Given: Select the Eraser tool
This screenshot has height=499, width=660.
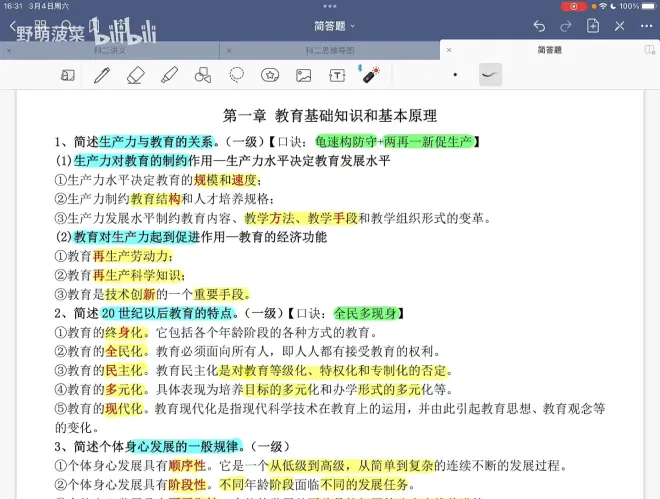Looking at the screenshot, I should tap(136, 75).
